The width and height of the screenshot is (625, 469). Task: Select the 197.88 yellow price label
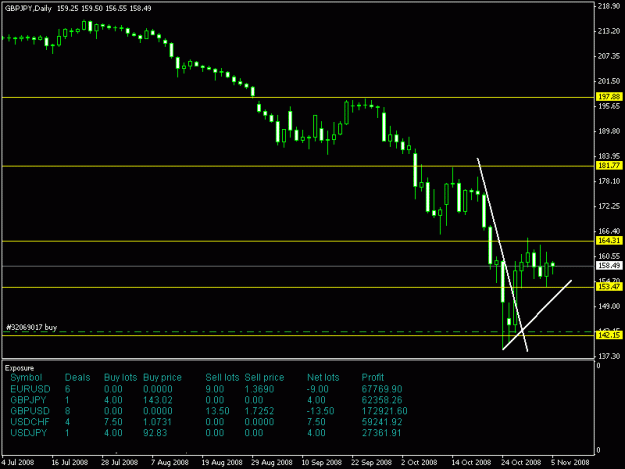(609, 97)
